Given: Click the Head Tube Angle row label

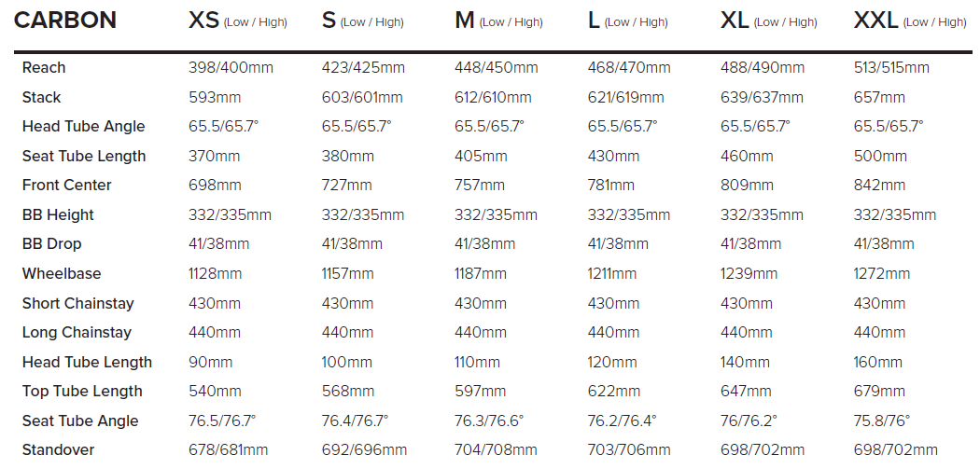Looking at the screenshot, I should tap(83, 126).
